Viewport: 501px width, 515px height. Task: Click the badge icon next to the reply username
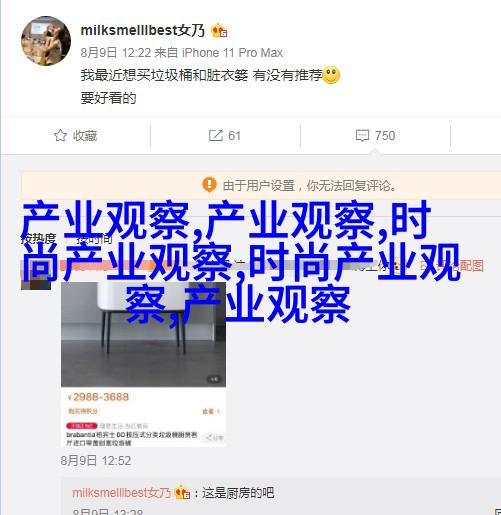[182, 492]
